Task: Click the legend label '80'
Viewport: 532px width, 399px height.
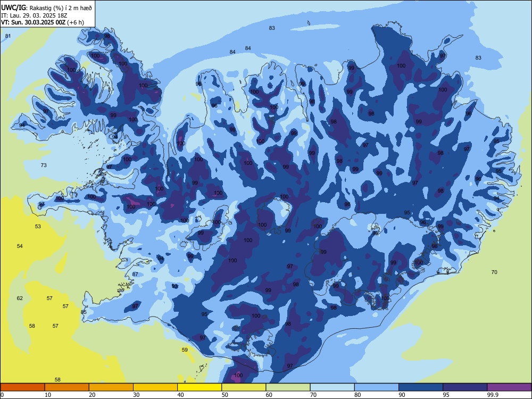Action: pyautogui.click(x=358, y=395)
